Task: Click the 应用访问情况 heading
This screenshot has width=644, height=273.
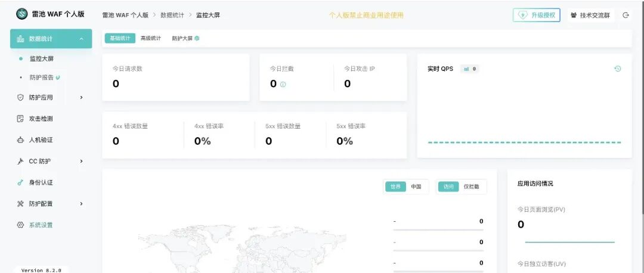Action: (x=535, y=184)
